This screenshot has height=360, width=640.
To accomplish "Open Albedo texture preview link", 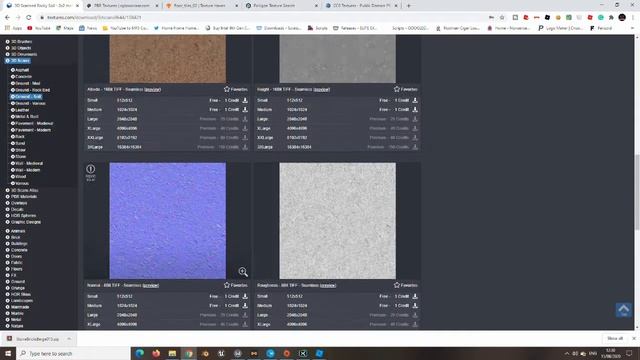I will tap(153, 89).
